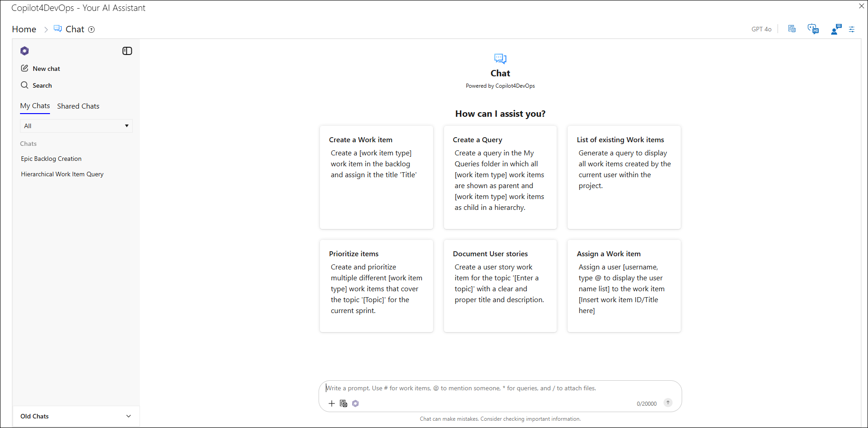Click the send arrow button

[668, 403]
